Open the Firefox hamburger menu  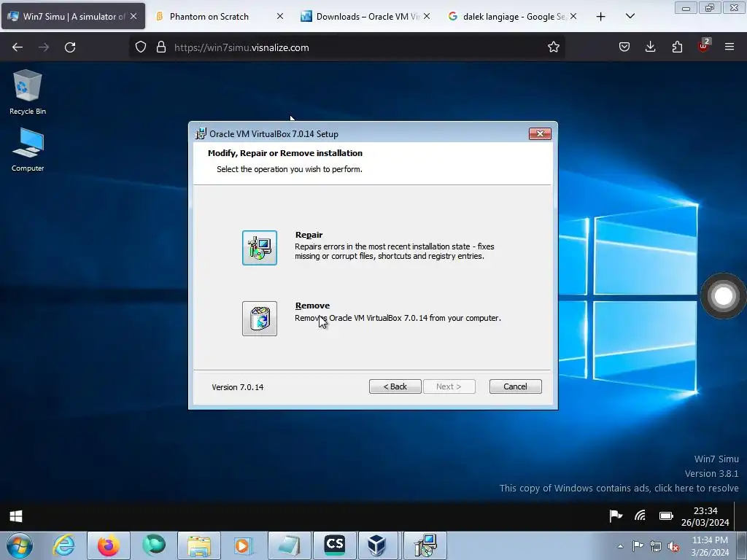729,47
